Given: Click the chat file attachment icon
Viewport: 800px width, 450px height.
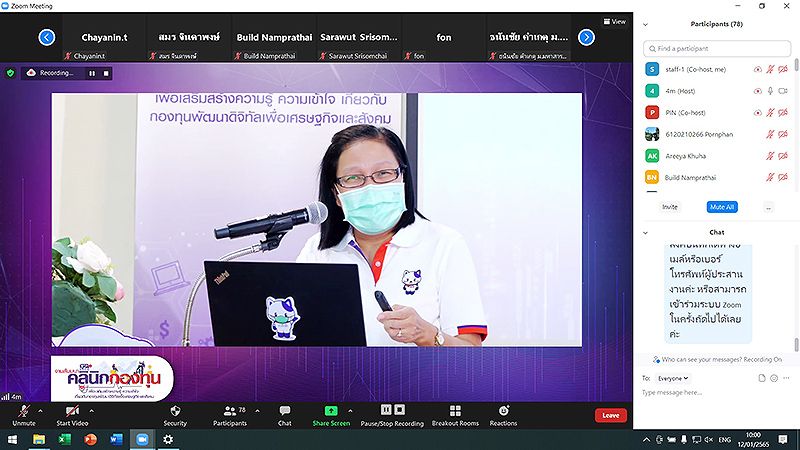Looking at the screenshot, I should coord(762,378).
